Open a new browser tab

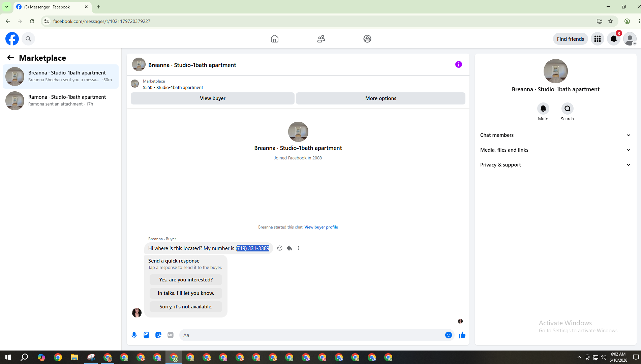coord(98,7)
